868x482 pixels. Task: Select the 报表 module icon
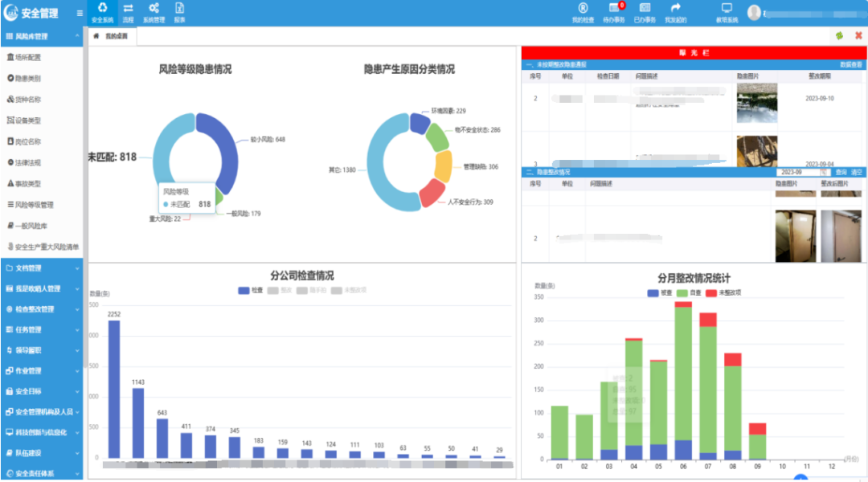click(x=180, y=10)
